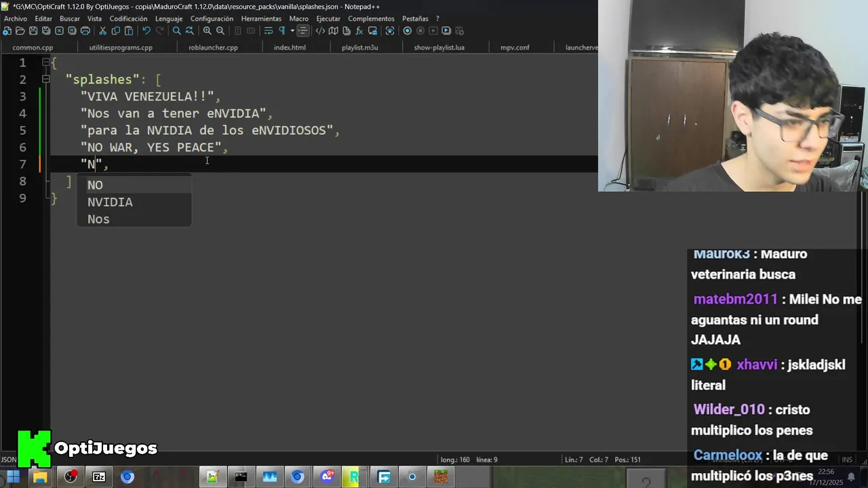Screen dimensions: 868x488
Task: Choose 'Nos' autocomplete suggestion
Action: click(x=134, y=219)
